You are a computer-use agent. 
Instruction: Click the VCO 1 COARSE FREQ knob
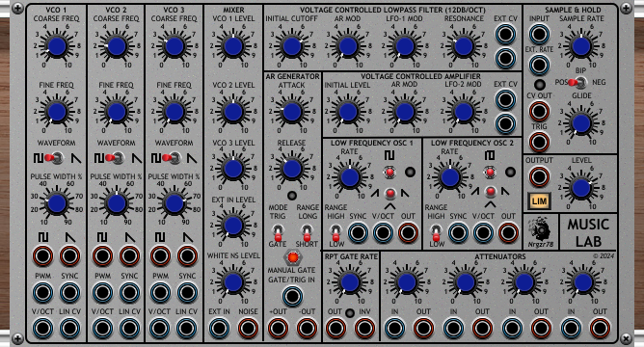point(57,46)
